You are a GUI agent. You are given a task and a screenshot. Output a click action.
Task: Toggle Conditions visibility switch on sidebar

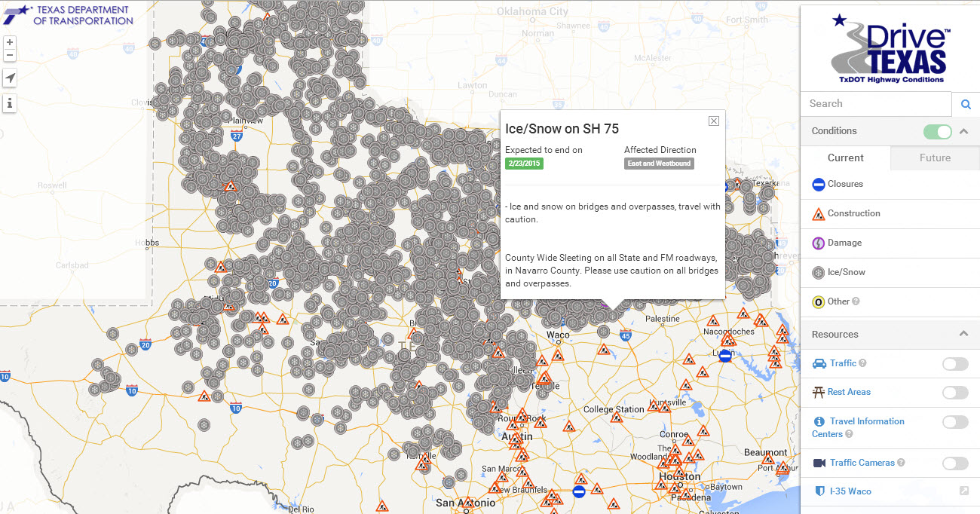pos(937,131)
